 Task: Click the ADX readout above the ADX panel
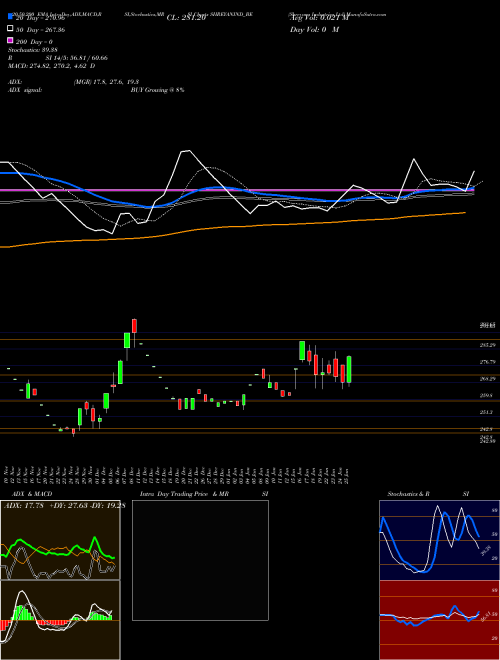click(x=64, y=505)
